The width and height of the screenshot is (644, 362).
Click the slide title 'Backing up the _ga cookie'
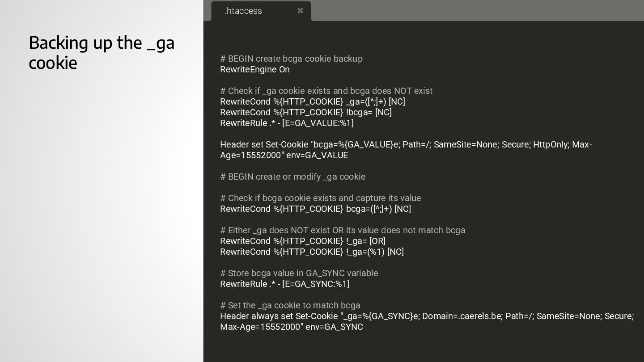[x=102, y=52]
